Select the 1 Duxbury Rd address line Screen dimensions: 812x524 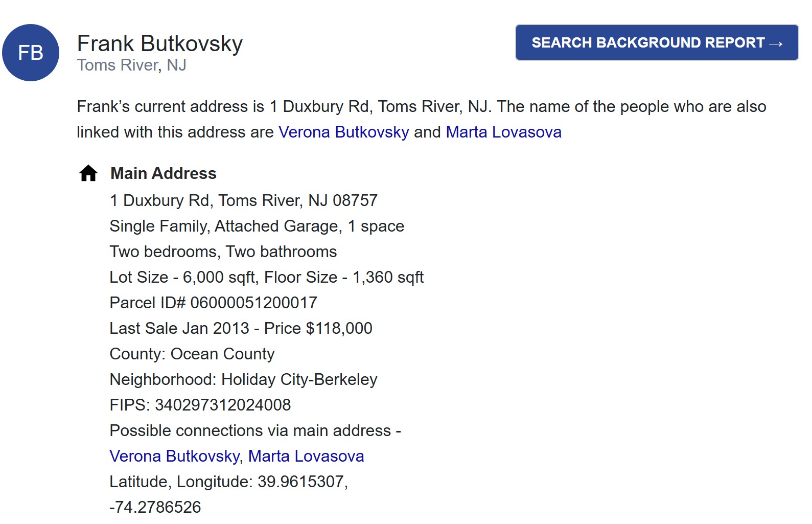tap(244, 200)
